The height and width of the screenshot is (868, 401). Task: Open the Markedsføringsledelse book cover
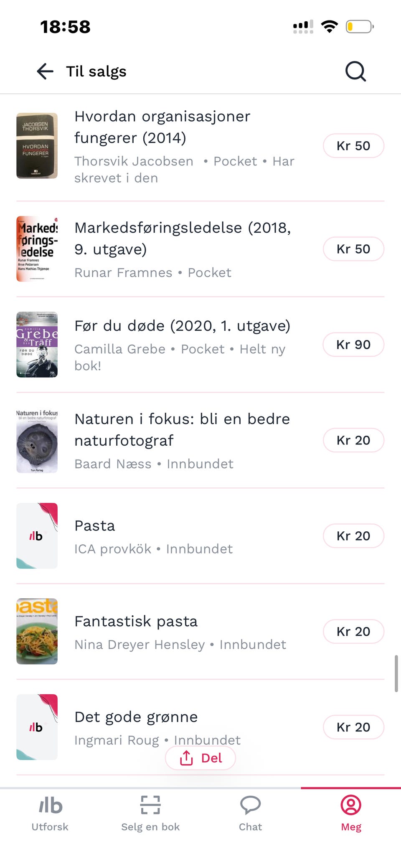[37, 249]
